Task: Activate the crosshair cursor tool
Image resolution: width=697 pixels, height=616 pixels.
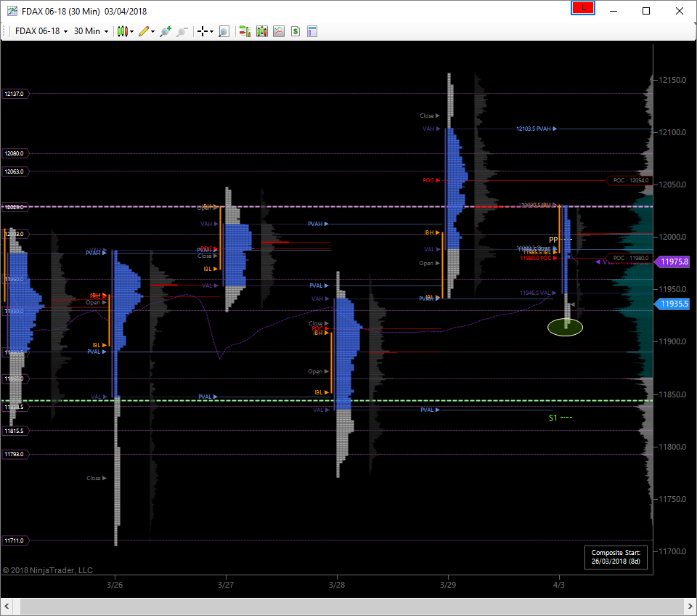Action: tap(203, 31)
